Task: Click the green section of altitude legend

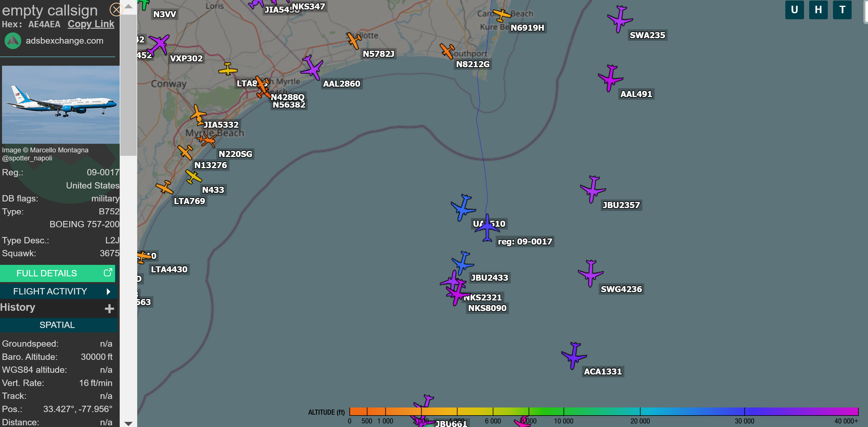Action: pyautogui.click(x=546, y=411)
